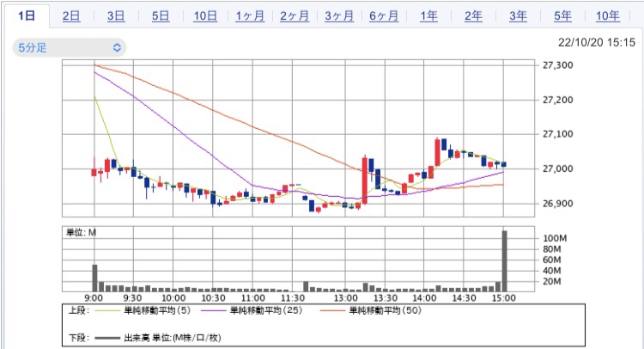Click the opening volume bar at 9:00
The width and height of the screenshot is (644, 349).
94,279
